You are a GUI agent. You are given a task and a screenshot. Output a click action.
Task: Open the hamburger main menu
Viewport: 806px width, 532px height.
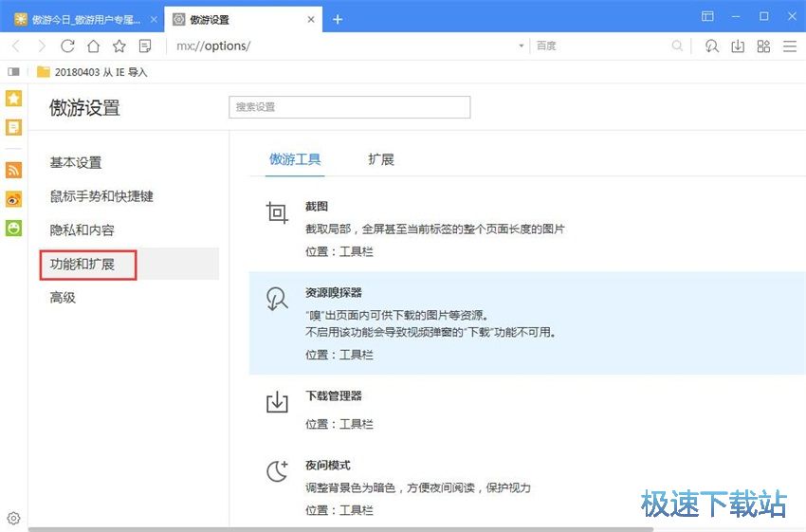790,46
